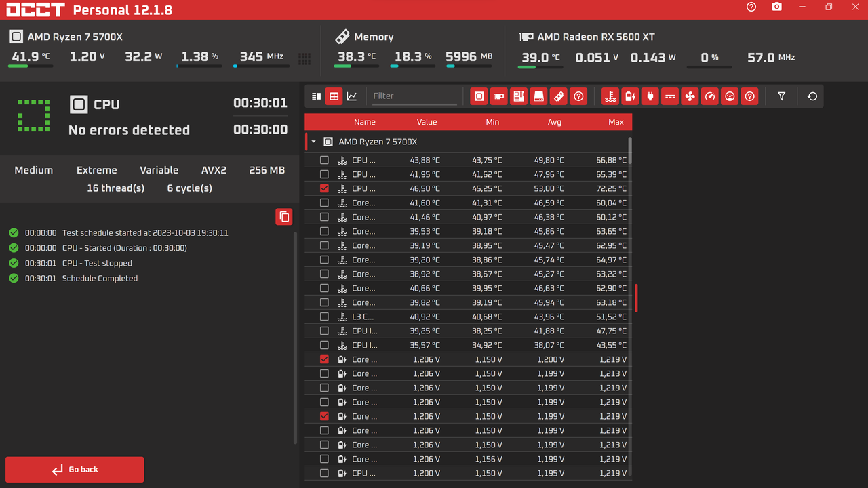Click the sensor table vertical scrollbar
This screenshot has height=488, width=868.
tap(630, 150)
